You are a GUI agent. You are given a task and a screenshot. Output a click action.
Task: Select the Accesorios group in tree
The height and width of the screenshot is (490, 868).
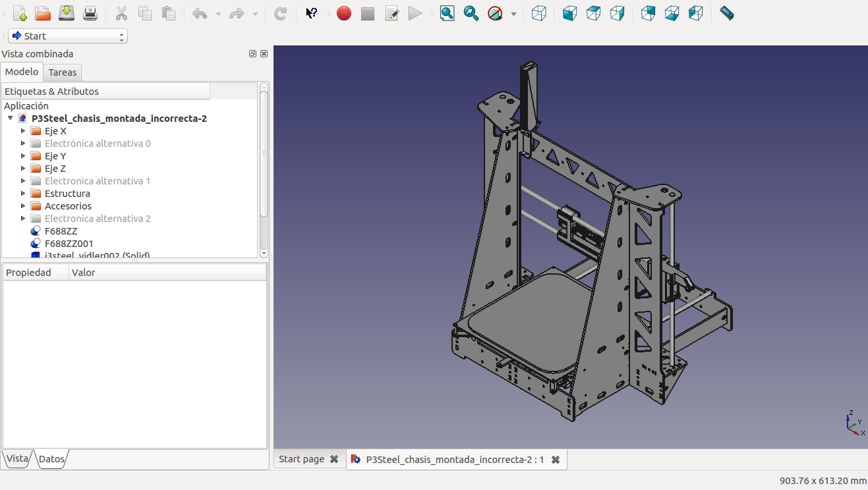pyautogui.click(x=68, y=206)
